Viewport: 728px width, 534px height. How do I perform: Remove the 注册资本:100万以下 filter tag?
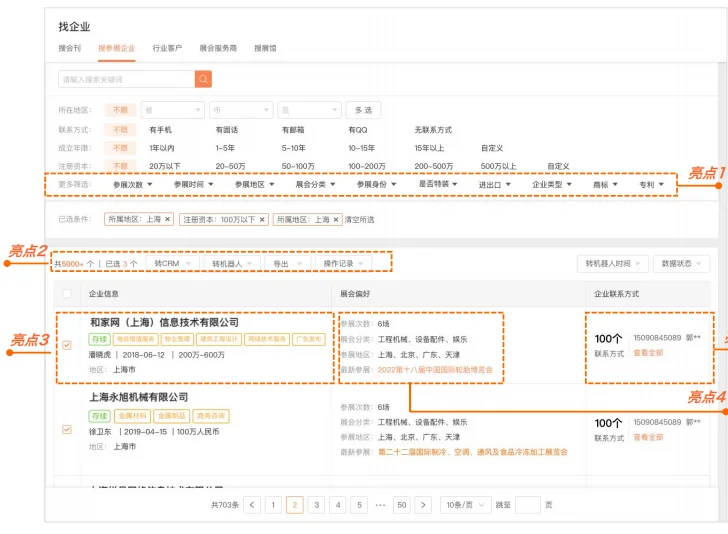(x=262, y=219)
